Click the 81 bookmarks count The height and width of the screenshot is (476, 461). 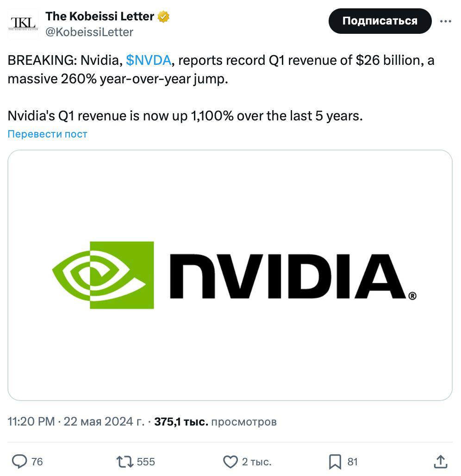[353, 462]
